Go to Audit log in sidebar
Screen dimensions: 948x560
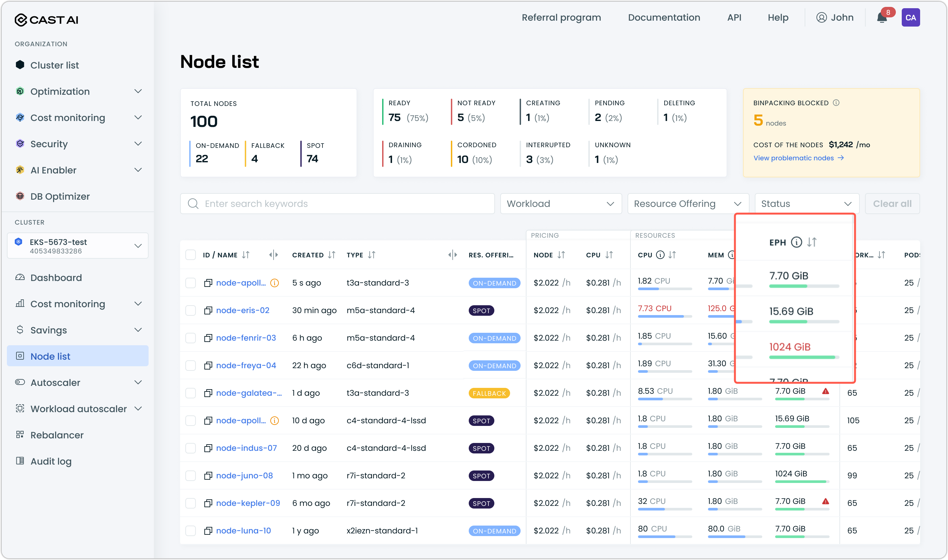pyautogui.click(x=51, y=461)
